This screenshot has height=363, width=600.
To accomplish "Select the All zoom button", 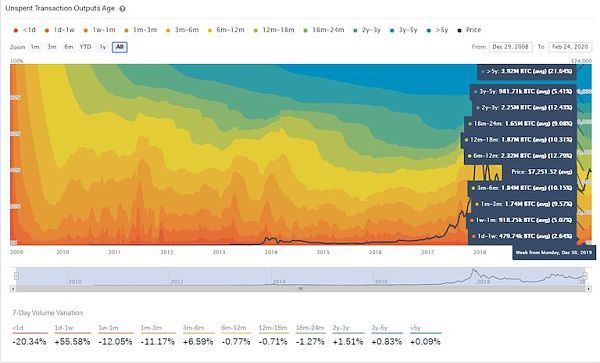I will point(120,47).
